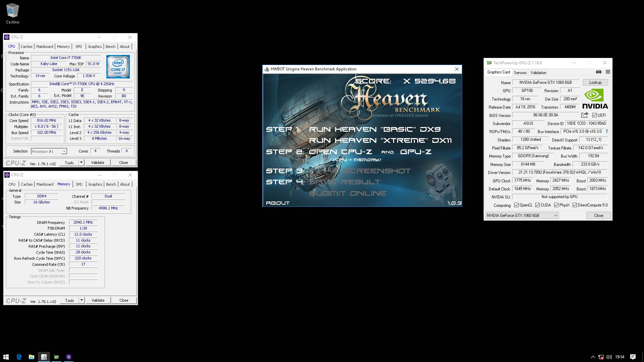Open the Action Center notification icon
The image size is (644, 362).
(x=633, y=357)
